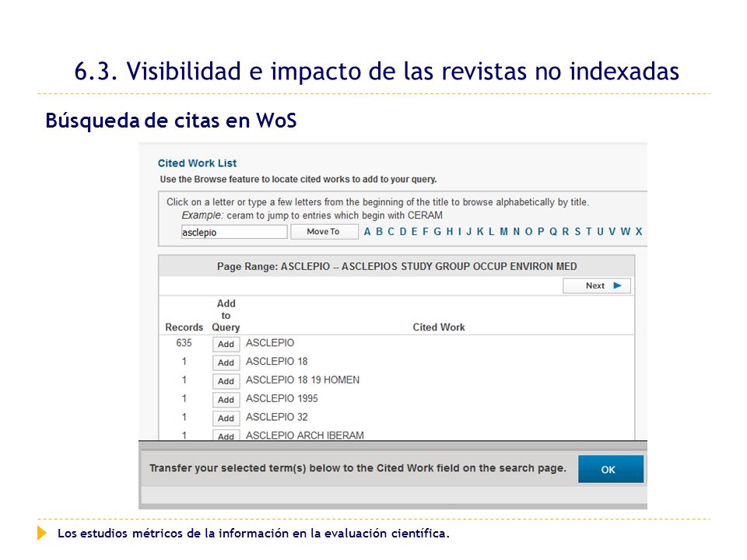
Task: Select the ASCLEPIO 18 19 HOMEN entry text
Action: 303,380
